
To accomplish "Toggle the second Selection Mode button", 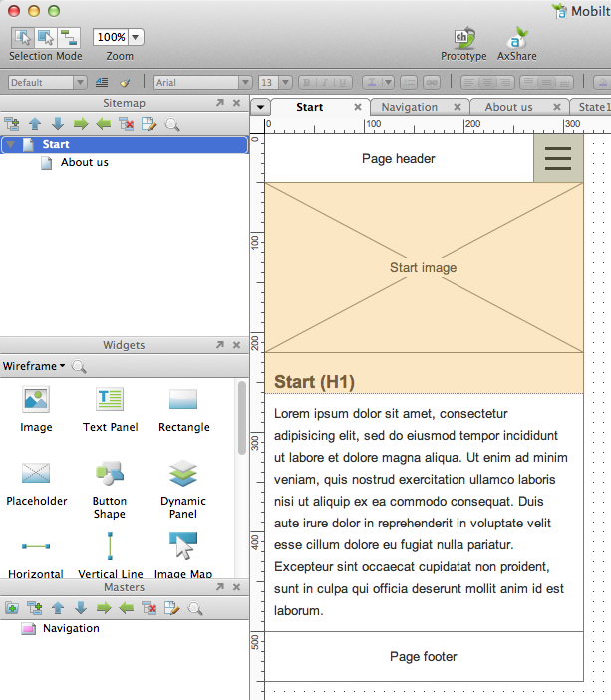I will [x=46, y=37].
